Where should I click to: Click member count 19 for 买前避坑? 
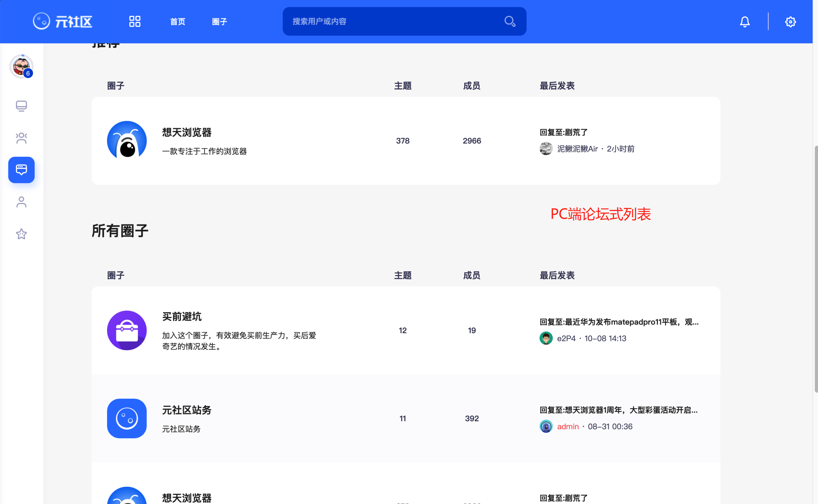472,330
